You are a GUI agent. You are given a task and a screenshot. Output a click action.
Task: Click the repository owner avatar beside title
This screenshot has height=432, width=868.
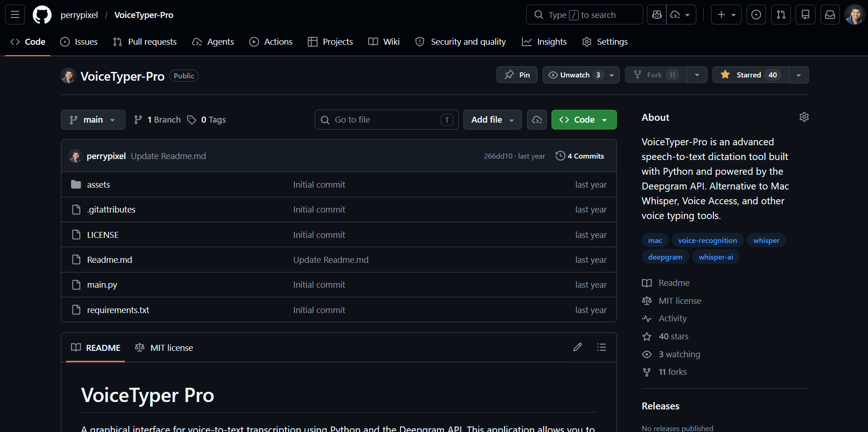[x=68, y=76]
